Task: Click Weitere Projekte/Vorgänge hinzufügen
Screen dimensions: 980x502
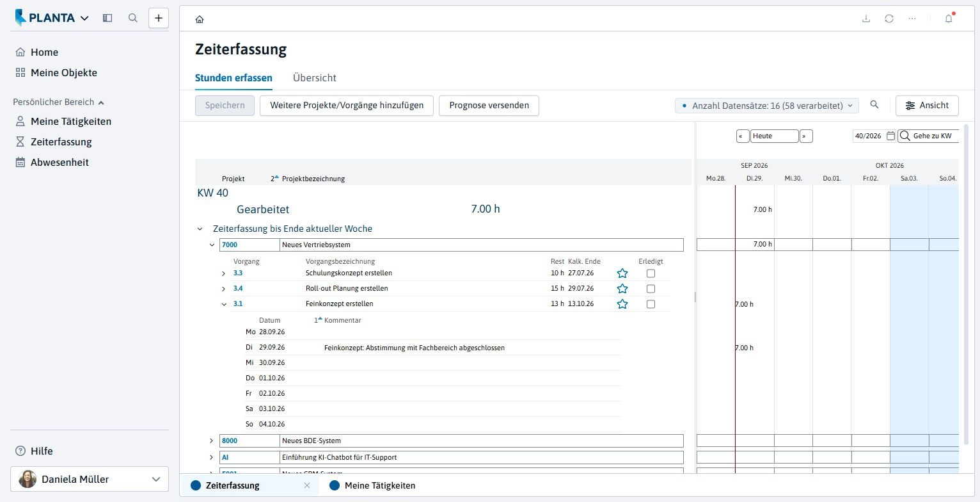Action: click(x=347, y=106)
